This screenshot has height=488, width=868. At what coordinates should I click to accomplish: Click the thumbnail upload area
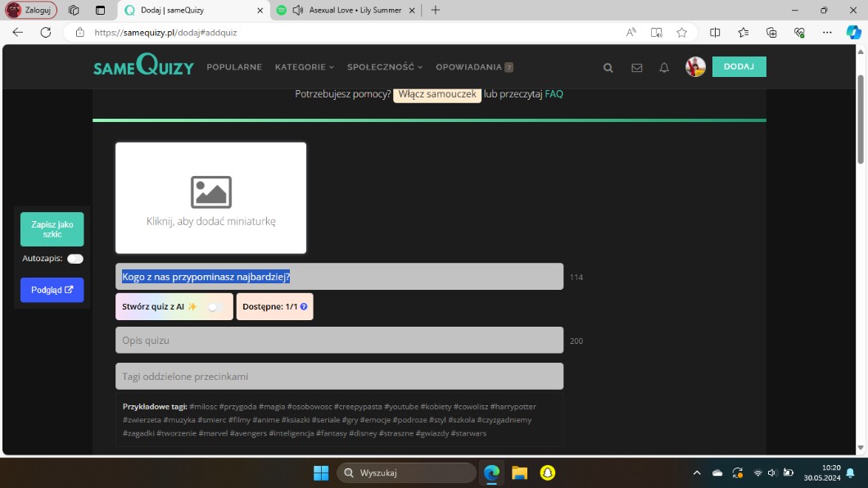[210, 198]
